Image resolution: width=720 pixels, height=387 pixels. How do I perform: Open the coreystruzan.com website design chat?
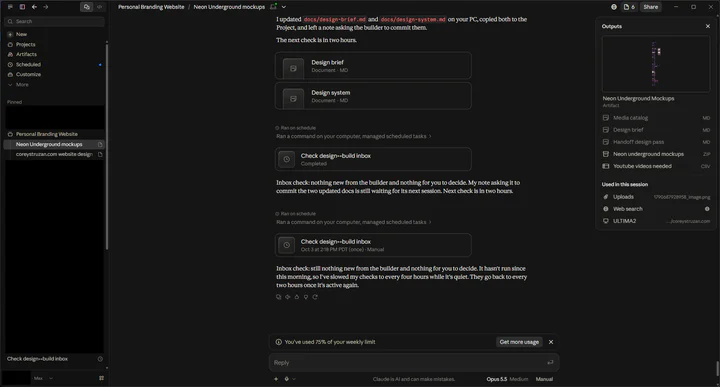coord(54,154)
